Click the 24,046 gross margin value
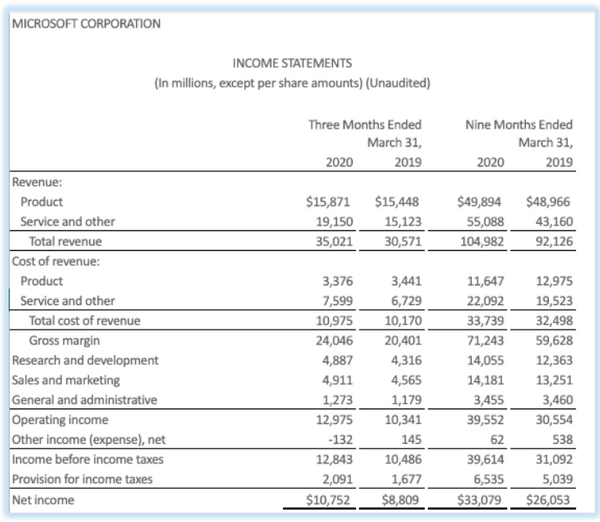Image resolution: width=600 pixels, height=522 pixels. tap(331, 340)
